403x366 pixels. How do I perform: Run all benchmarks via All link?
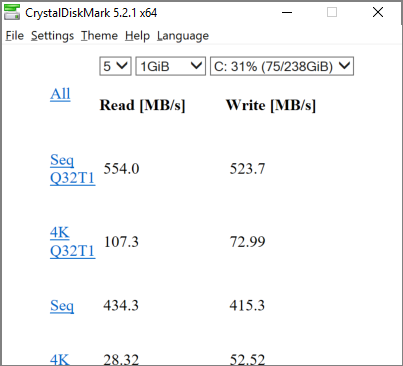click(x=60, y=94)
